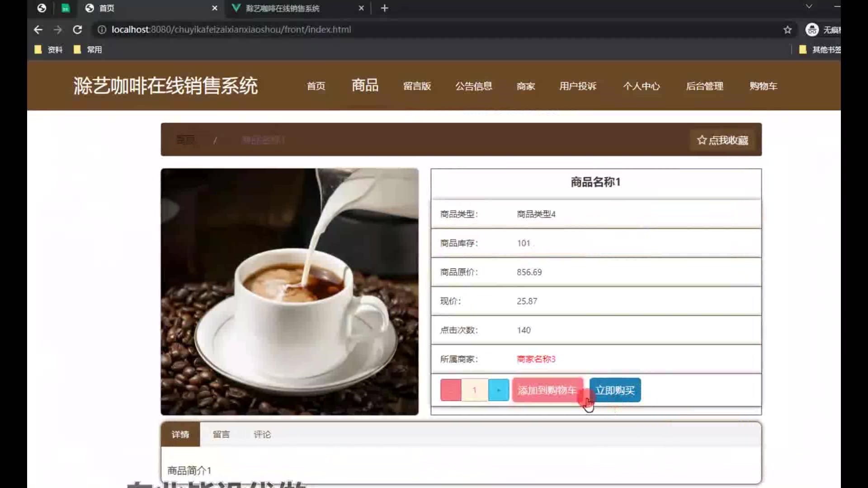This screenshot has width=868, height=488.
Task: Click the click count value 140
Action: [x=524, y=330]
